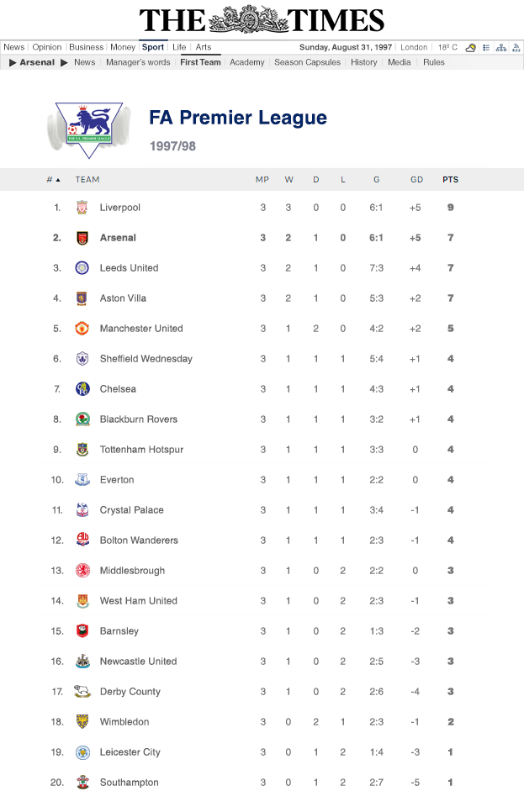
Task: Click the Liverpool club crest
Action: tap(82, 208)
